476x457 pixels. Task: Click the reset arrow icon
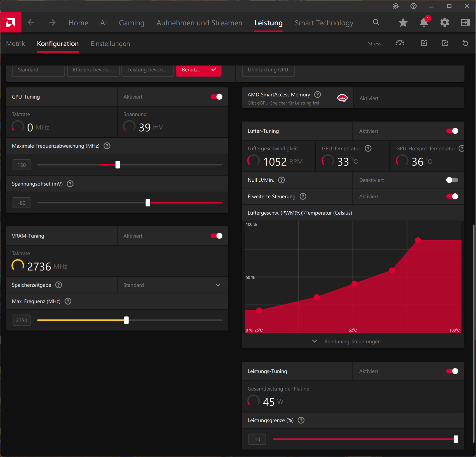pyautogui.click(x=465, y=43)
